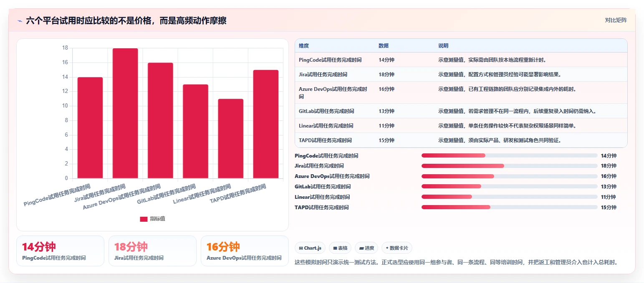Click the 16分钟 value in the table

point(386,89)
